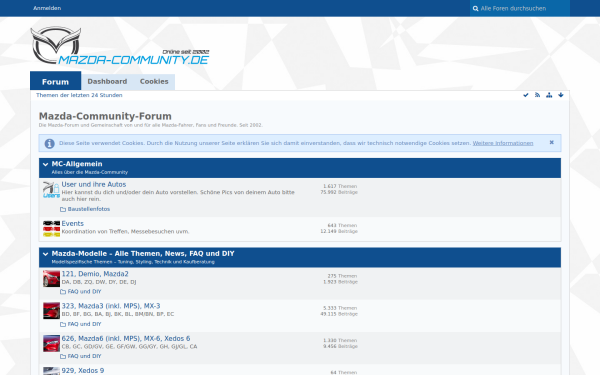The image size is (600, 375).
Task: Click 'DA, DB, ZQ, DW, DY, DE, DJ' model codes
Action: pyautogui.click(x=99, y=282)
